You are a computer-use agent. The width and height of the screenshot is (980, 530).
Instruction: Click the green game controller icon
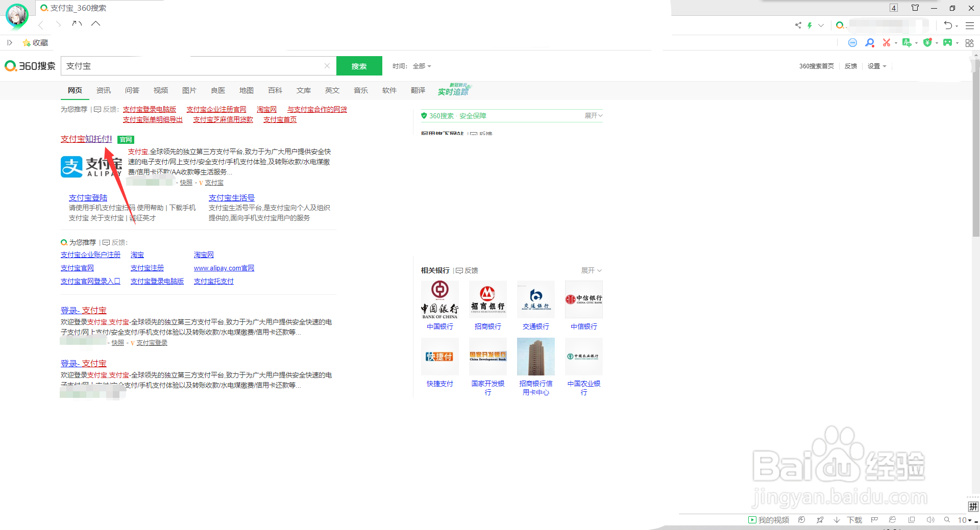pos(947,43)
